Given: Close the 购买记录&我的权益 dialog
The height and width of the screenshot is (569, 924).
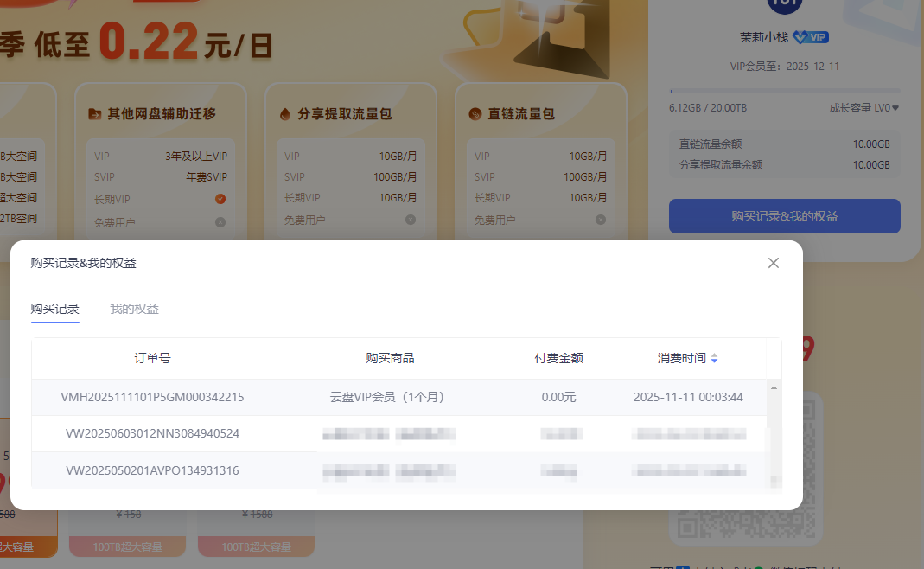Looking at the screenshot, I should (x=774, y=263).
